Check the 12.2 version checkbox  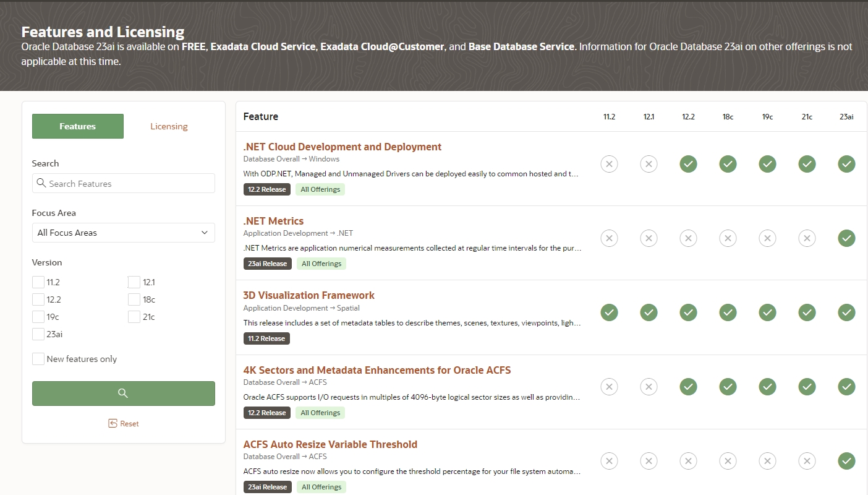38,299
